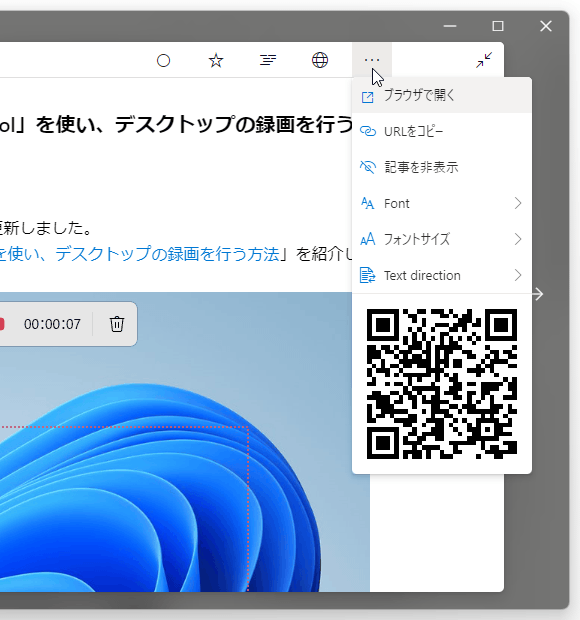Minimize the window
This screenshot has width=580, height=620.
point(450,26)
